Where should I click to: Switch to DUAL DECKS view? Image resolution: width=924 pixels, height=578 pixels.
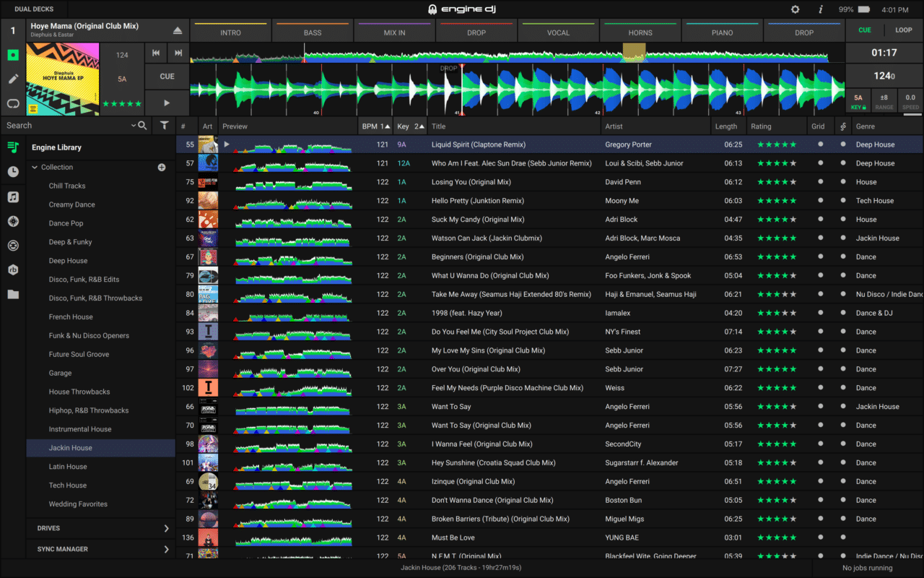[x=33, y=9]
